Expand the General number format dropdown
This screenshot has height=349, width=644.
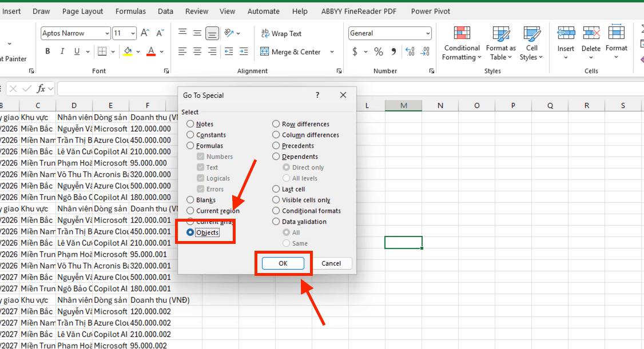pyautogui.click(x=428, y=34)
